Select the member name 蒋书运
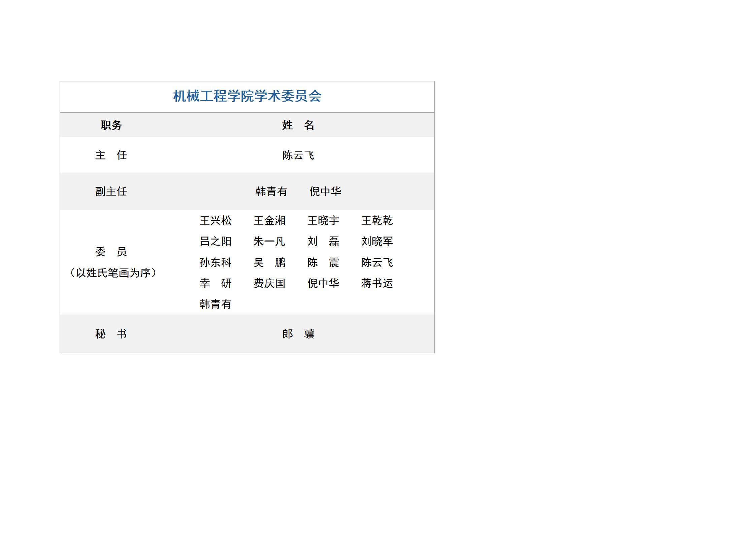Screen dimensions: 756x534 (377, 283)
